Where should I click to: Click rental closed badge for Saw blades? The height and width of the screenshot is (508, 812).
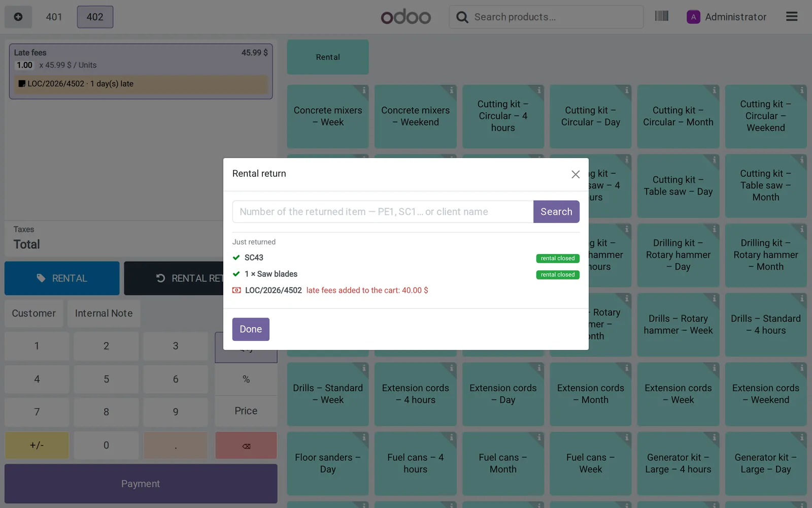(558, 275)
